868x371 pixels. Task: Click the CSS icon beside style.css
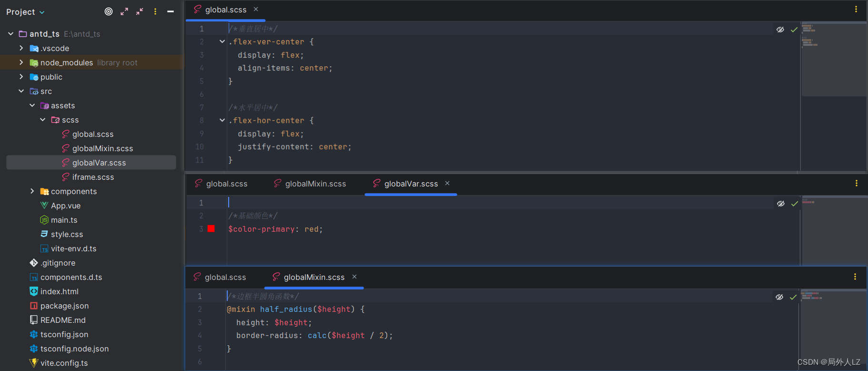pos(44,234)
